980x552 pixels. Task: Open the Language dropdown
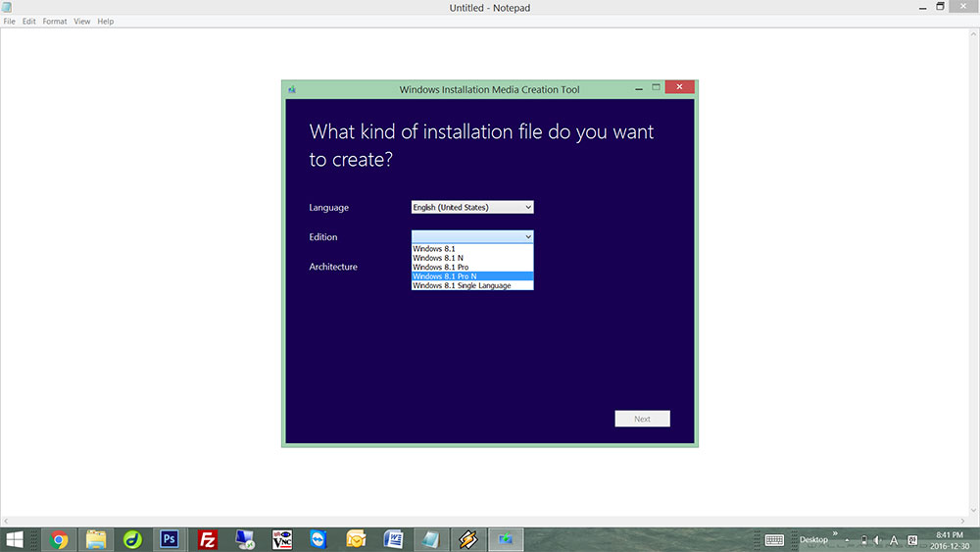click(x=472, y=207)
